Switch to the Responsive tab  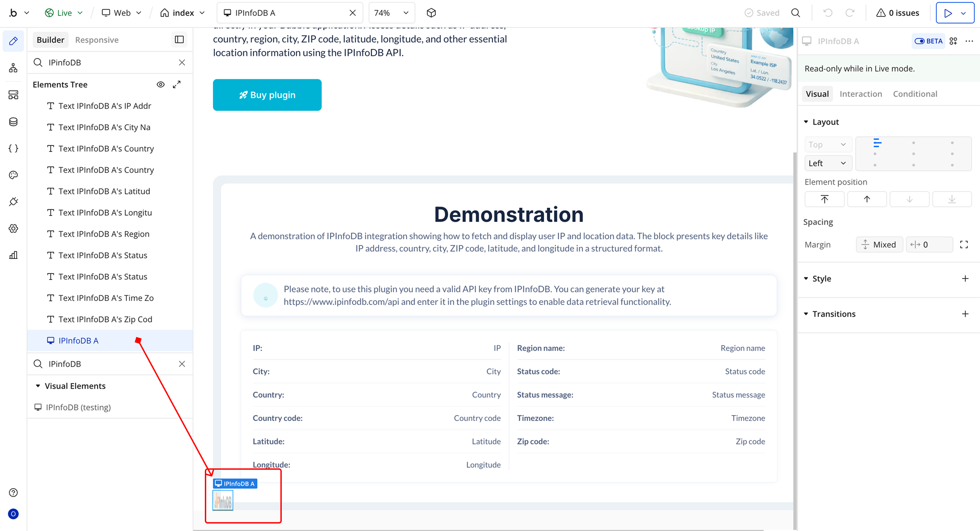97,40
